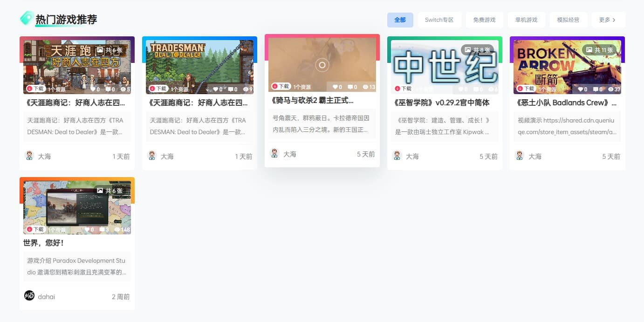Click 大海 avatar on 骑马与砍杀2 card

click(275, 153)
